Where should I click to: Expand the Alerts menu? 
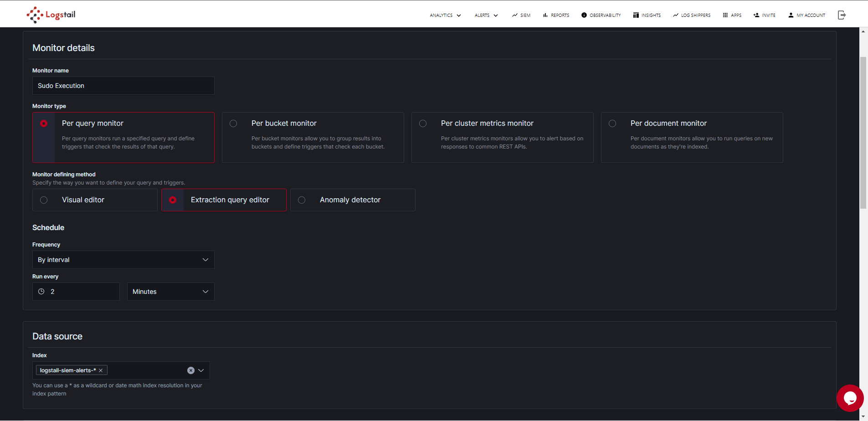486,15
